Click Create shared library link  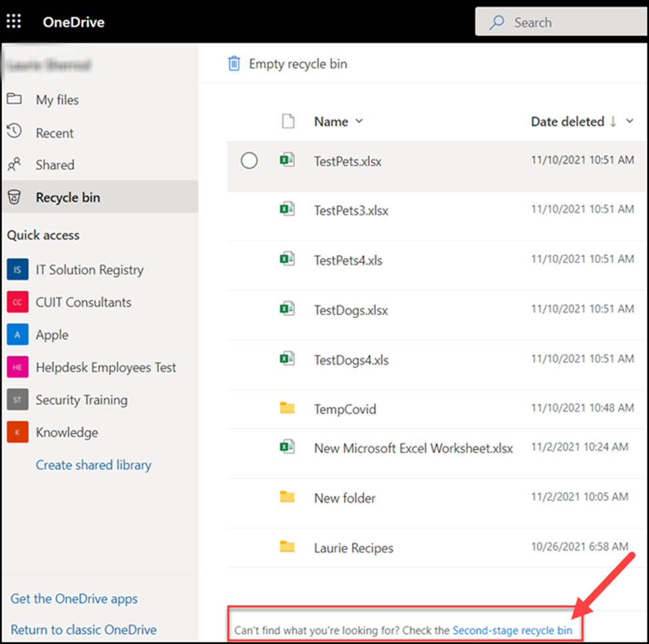[93, 465]
